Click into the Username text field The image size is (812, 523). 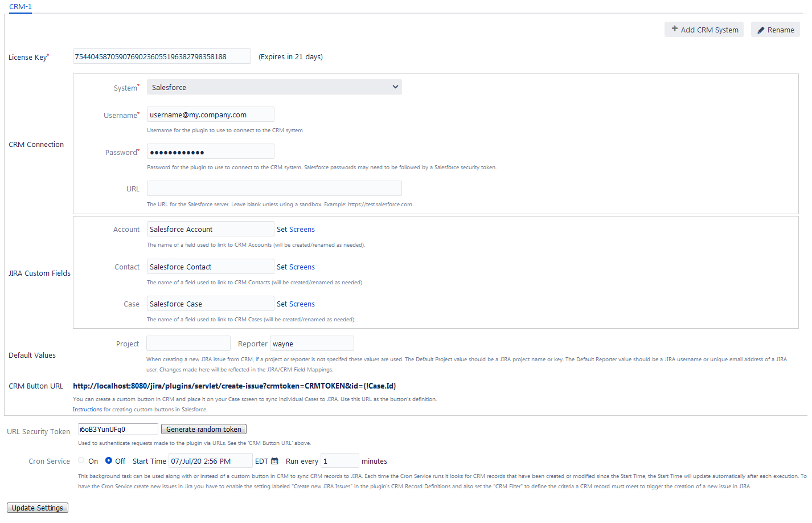210,115
